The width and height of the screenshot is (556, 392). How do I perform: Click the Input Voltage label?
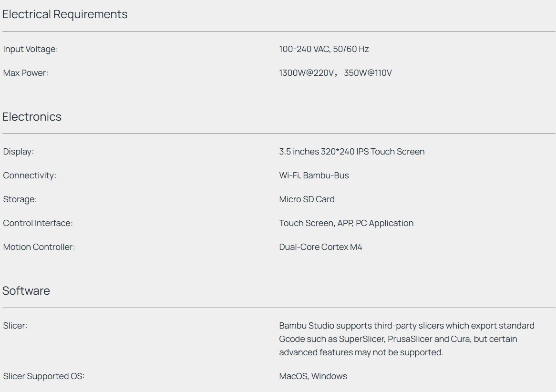point(31,49)
